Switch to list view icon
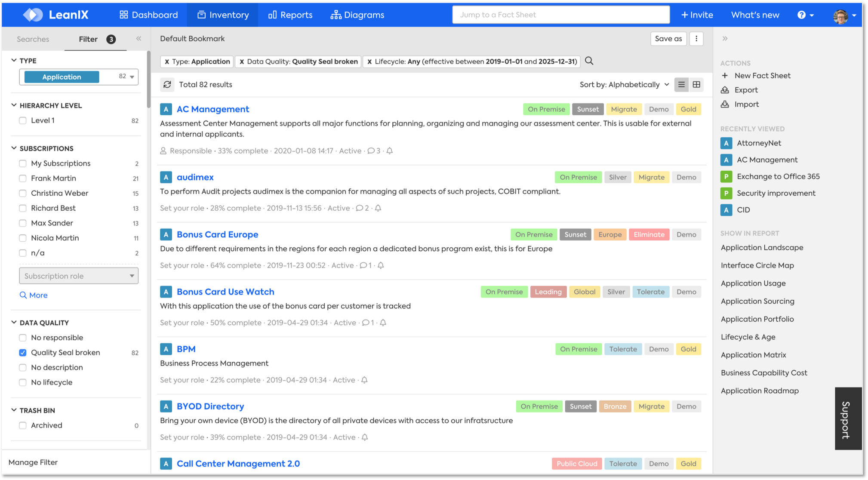868x480 pixels. (x=681, y=85)
